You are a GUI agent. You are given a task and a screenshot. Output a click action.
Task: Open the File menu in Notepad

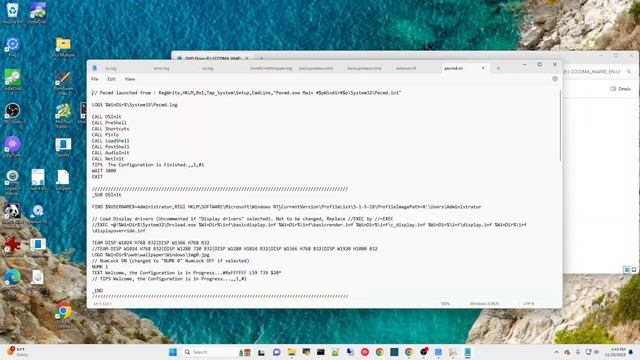point(95,79)
